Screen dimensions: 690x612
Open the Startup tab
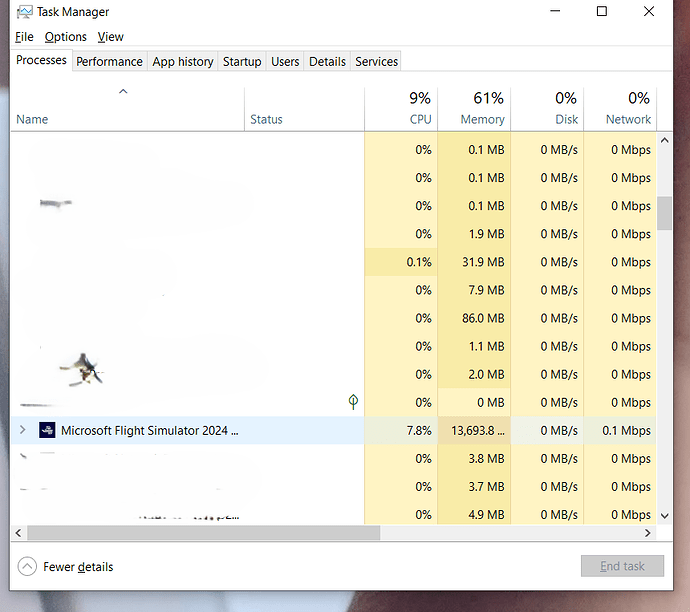242,62
